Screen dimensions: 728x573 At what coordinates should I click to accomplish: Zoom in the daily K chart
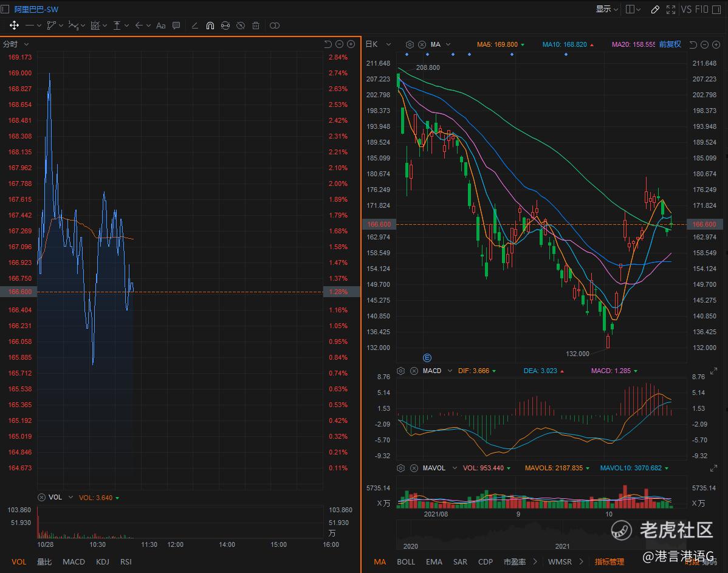click(716, 44)
